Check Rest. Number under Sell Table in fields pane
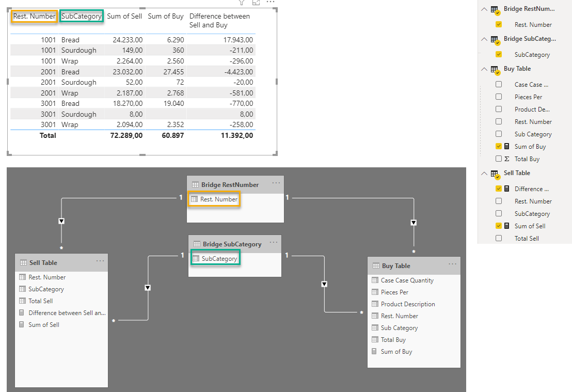This screenshot has height=392, width=572. 499,201
